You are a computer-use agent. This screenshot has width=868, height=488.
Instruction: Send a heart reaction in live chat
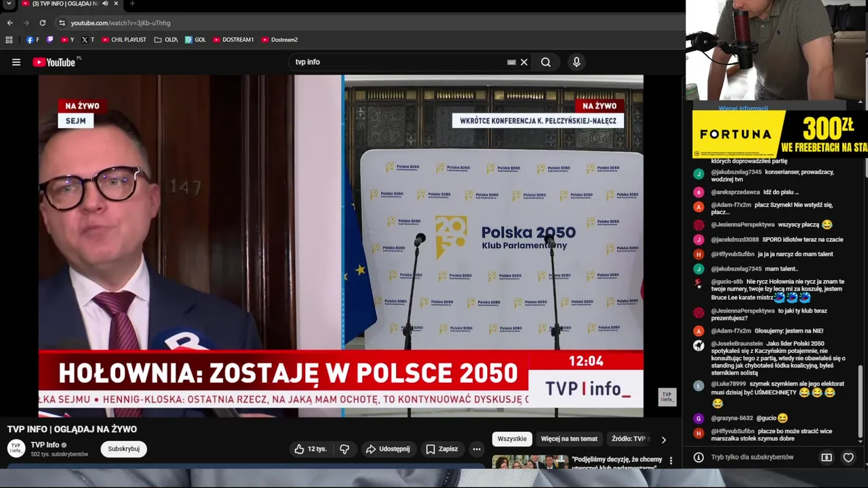click(848, 457)
